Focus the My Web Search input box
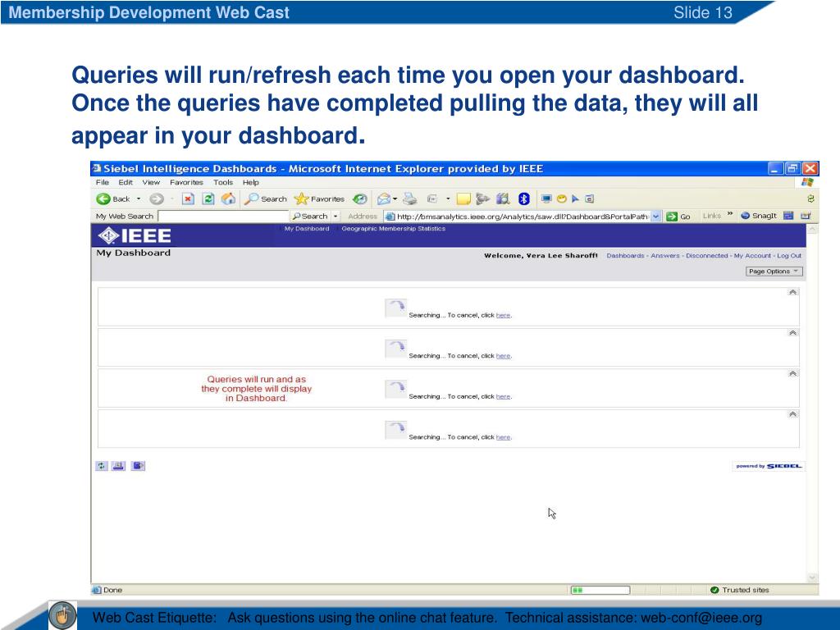 pyautogui.click(x=223, y=217)
